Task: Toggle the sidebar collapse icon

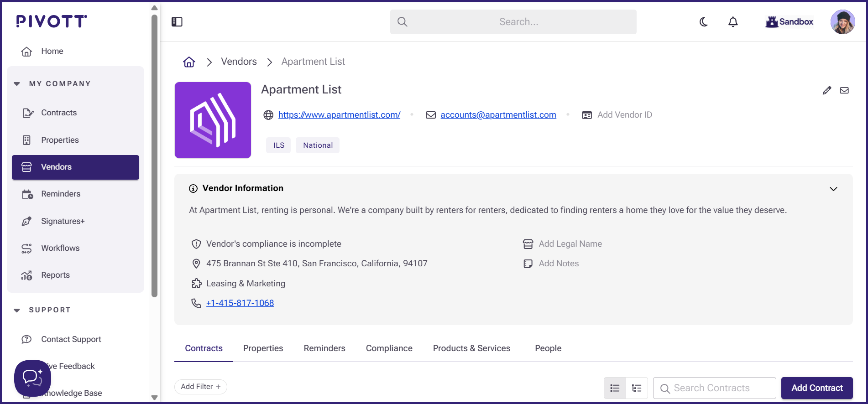Action: tap(177, 22)
